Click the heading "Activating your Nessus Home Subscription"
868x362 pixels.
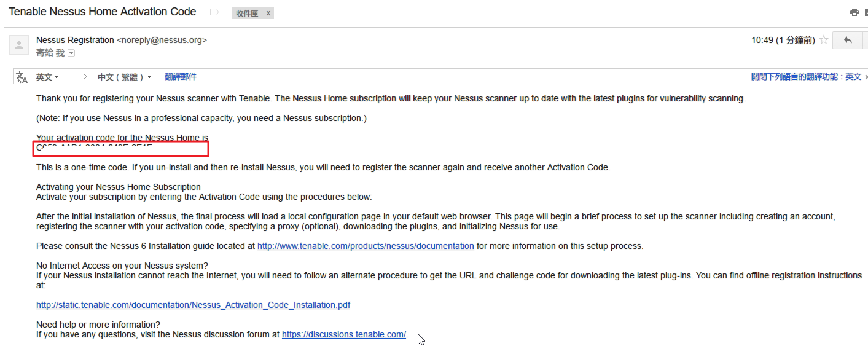click(119, 187)
